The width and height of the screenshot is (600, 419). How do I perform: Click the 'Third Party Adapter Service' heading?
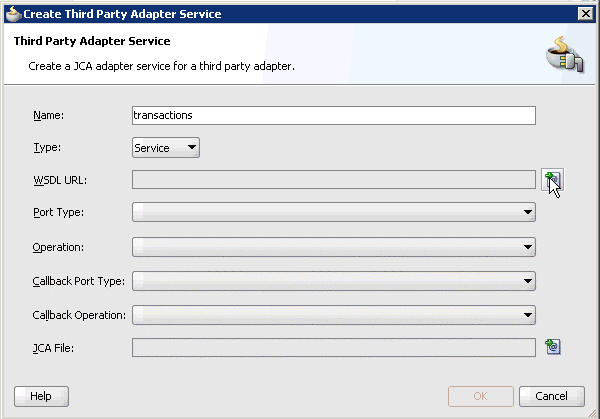pyautogui.click(x=92, y=41)
